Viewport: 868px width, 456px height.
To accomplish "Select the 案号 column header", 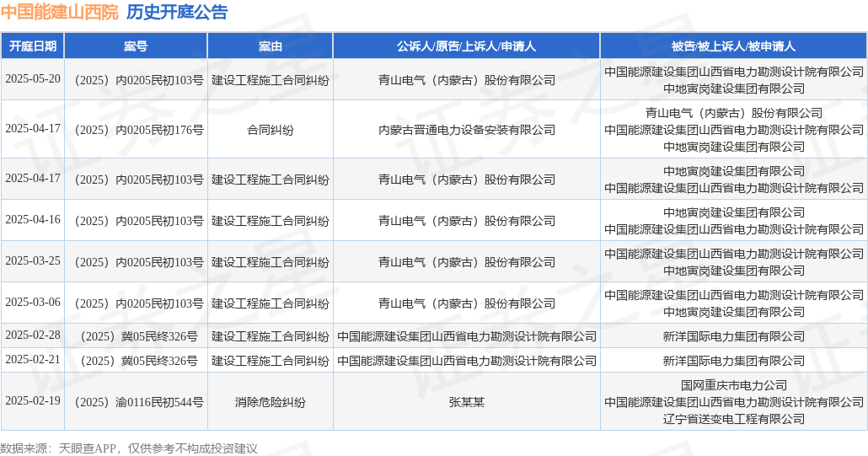I will pos(136,46).
